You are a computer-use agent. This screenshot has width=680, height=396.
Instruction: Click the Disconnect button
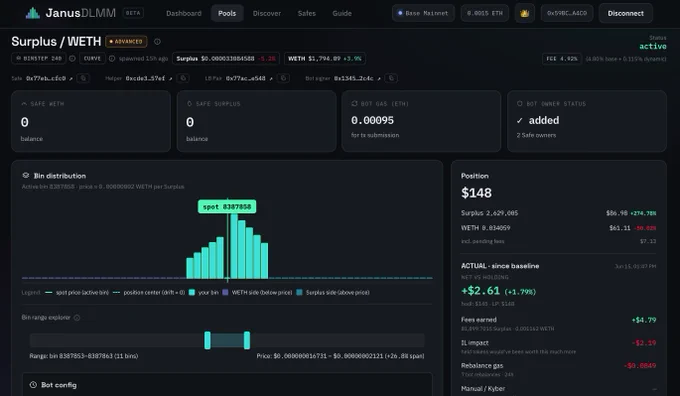coord(625,13)
